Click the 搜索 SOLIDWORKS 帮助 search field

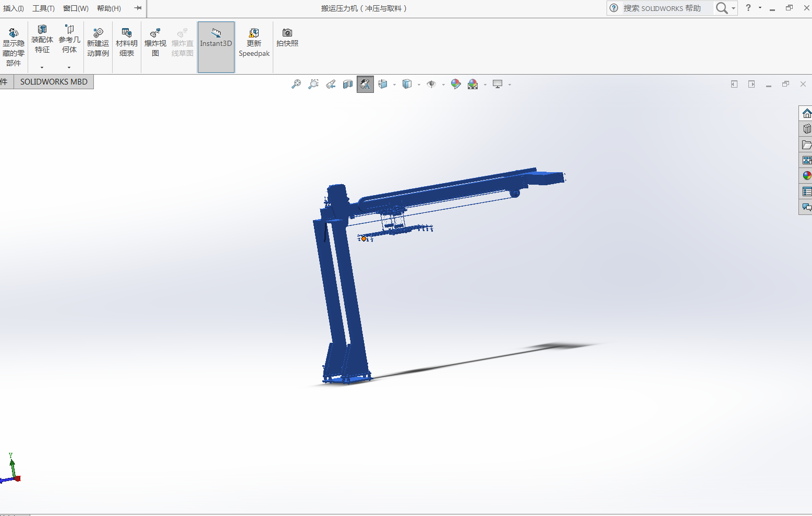(x=666, y=8)
